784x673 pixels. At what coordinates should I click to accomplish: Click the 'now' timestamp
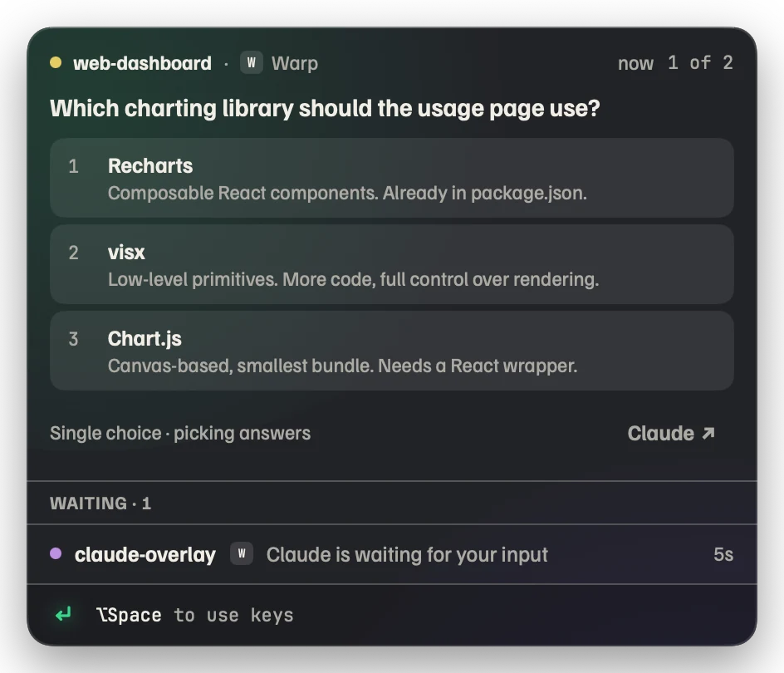point(635,63)
